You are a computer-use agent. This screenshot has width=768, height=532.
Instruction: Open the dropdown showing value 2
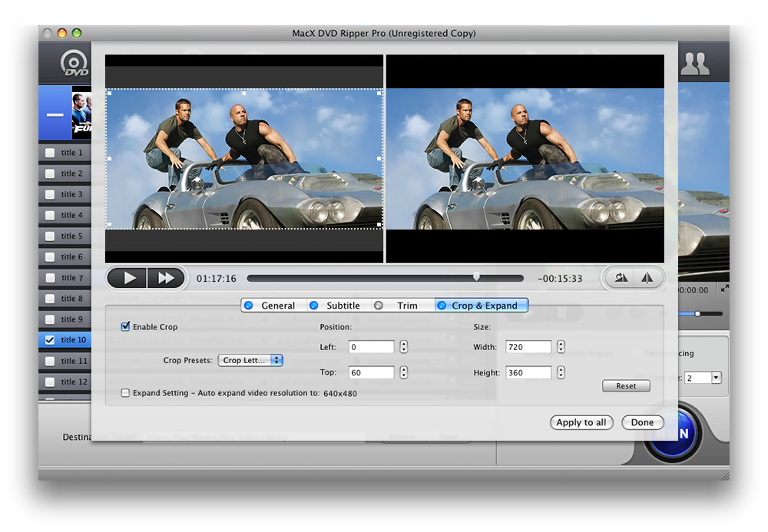(x=703, y=378)
